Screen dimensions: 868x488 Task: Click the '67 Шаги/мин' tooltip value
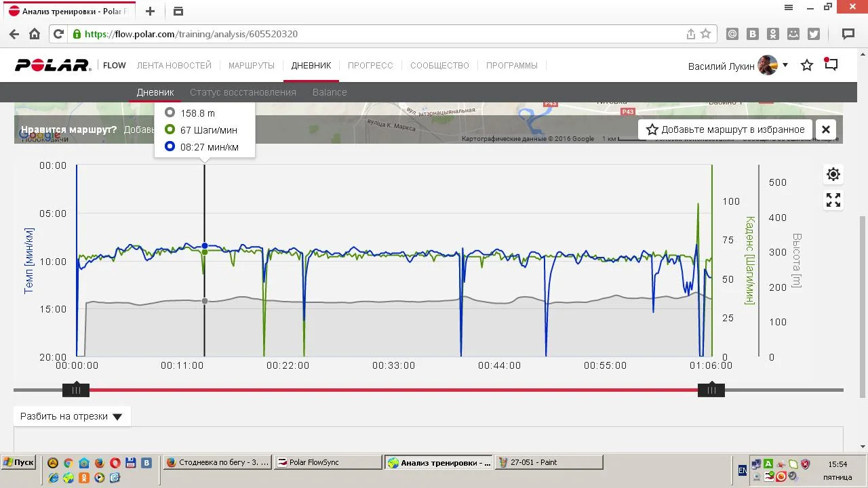click(209, 130)
